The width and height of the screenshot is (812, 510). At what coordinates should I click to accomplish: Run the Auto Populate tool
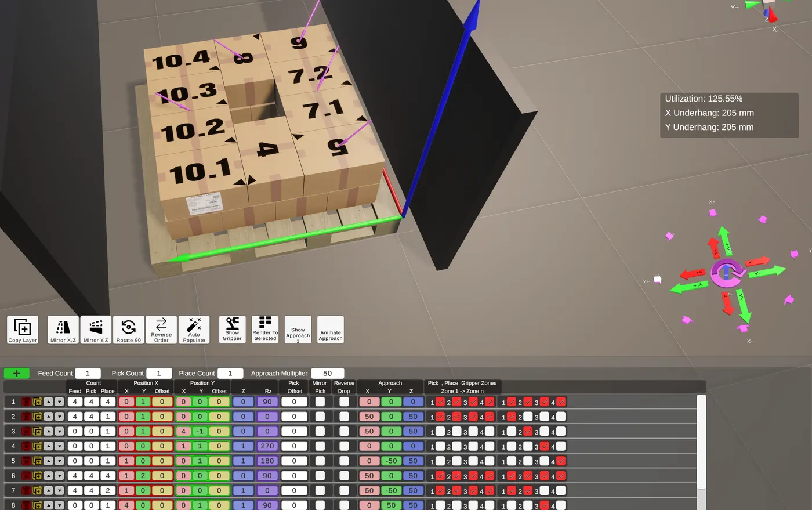(194, 330)
